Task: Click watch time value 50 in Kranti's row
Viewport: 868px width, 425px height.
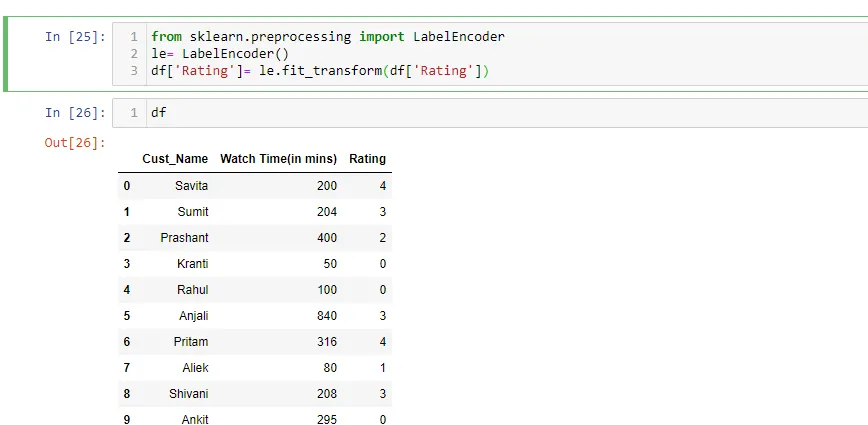Action: coord(330,263)
